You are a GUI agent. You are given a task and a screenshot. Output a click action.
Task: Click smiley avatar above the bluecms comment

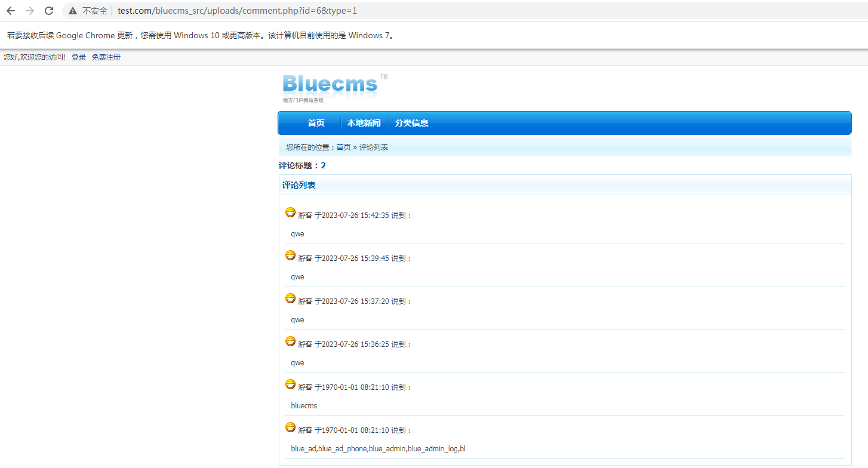click(x=290, y=384)
